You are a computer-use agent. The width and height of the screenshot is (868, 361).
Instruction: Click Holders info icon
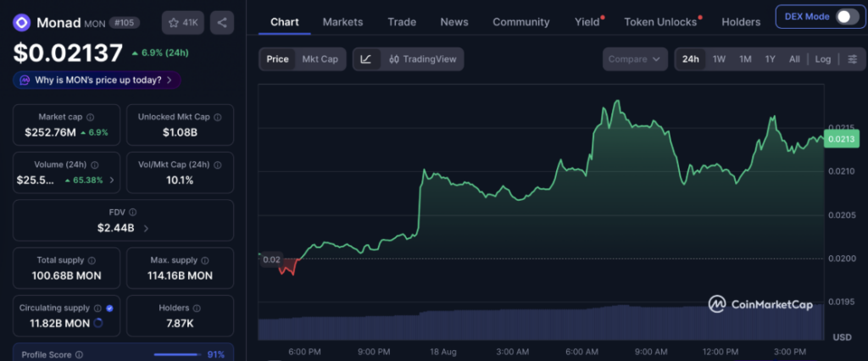[x=197, y=308]
